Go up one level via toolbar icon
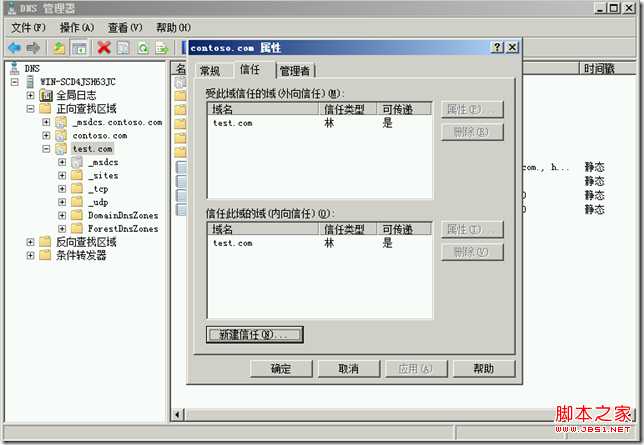The height and width of the screenshot is (445, 644). pos(59,48)
